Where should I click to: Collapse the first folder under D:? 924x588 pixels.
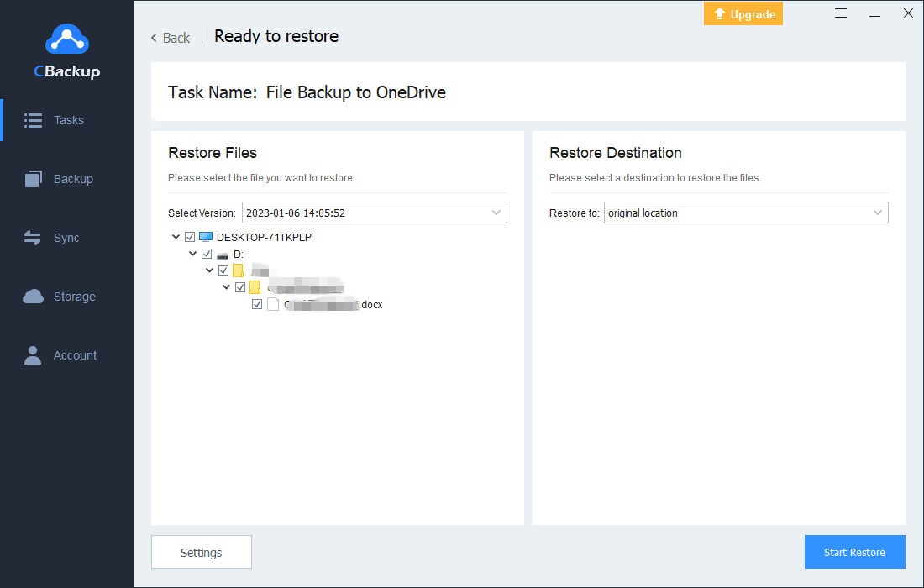click(x=210, y=270)
